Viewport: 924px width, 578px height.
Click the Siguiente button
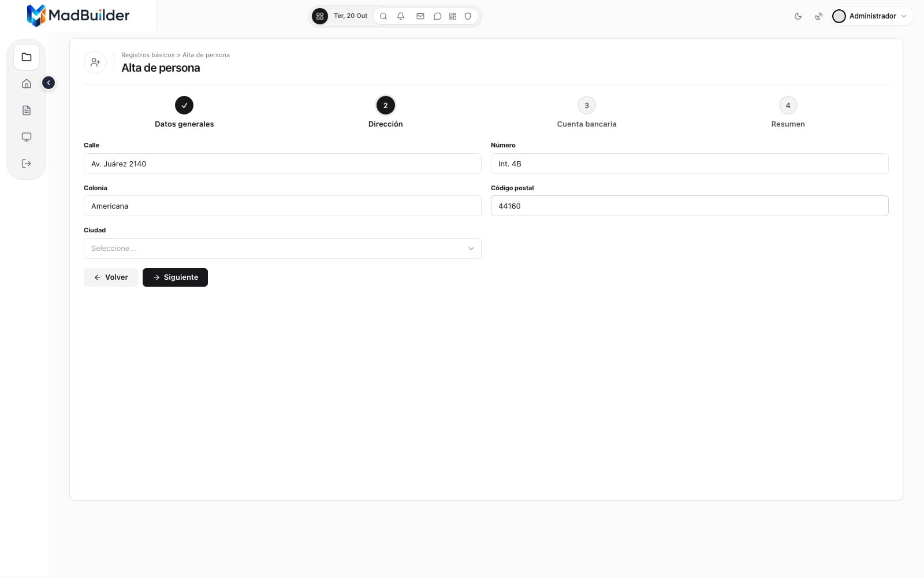(175, 277)
